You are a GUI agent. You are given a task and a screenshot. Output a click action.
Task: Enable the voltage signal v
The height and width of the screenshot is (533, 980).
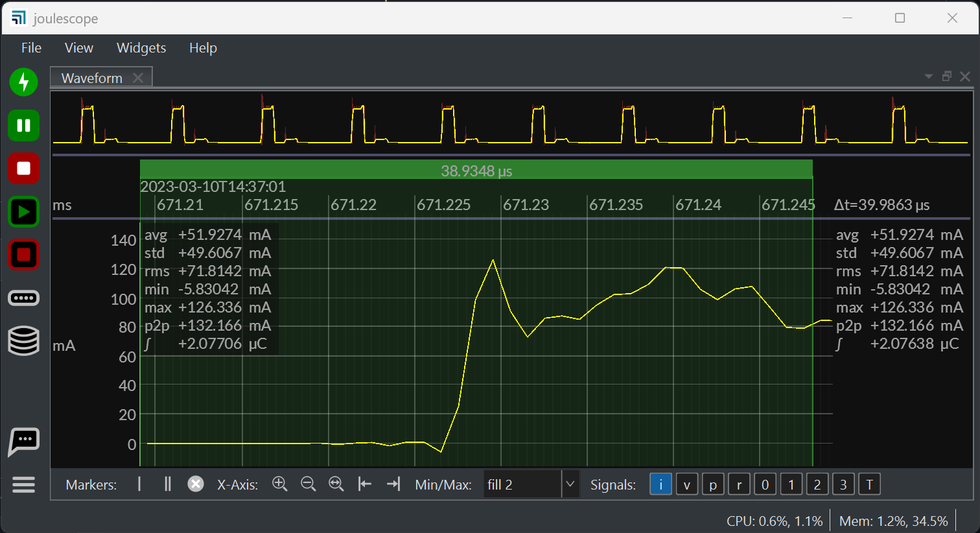[686, 484]
